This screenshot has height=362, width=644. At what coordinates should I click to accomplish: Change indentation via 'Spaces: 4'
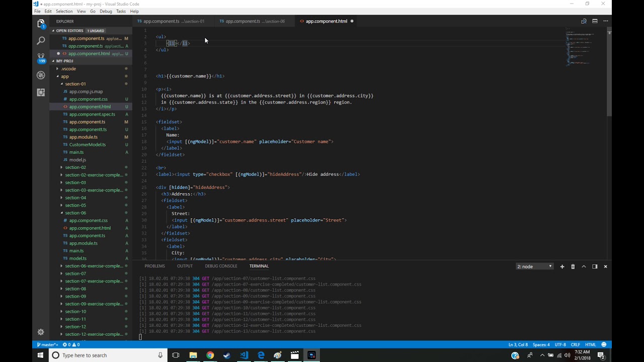click(x=541, y=345)
